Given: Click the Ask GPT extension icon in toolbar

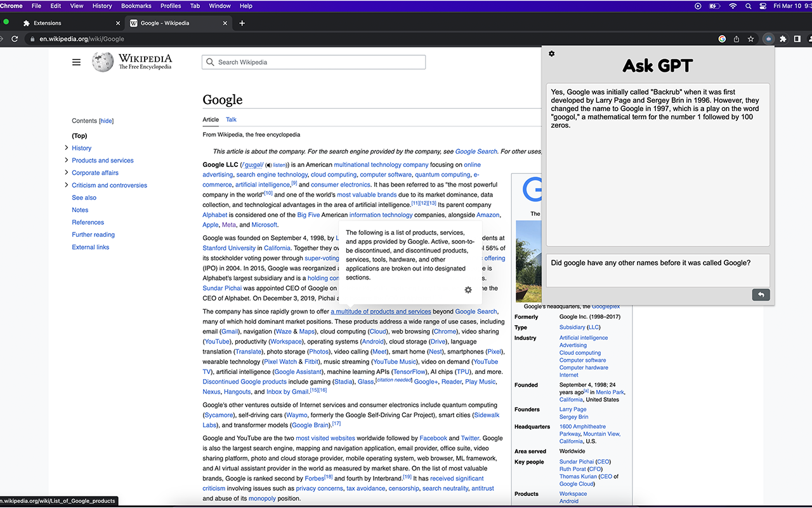Looking at the screenshot, I should pos(768,39).
